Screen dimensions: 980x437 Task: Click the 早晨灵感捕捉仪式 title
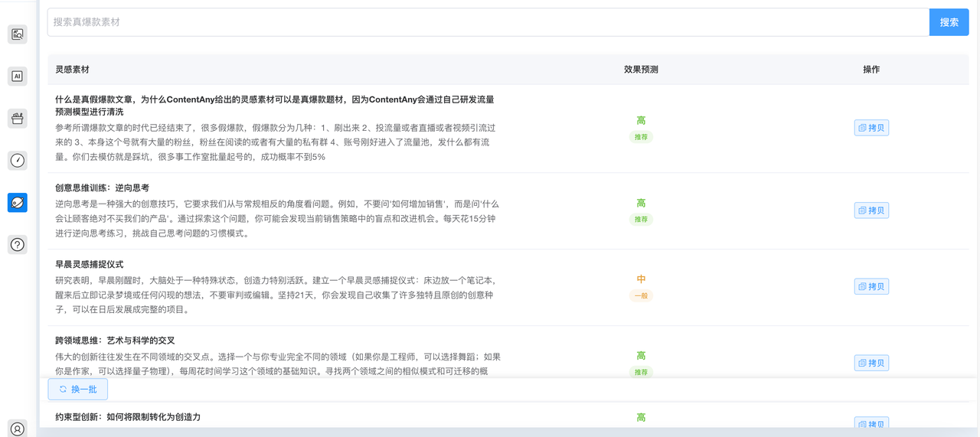click(x=89, y=264)
